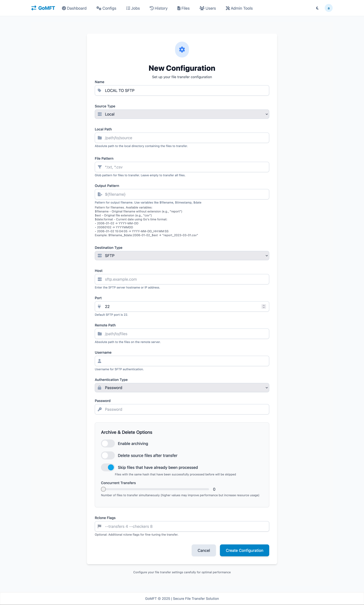
Task: Click the funnel icon in File Pattern
Action: click(x=100, y=167)
